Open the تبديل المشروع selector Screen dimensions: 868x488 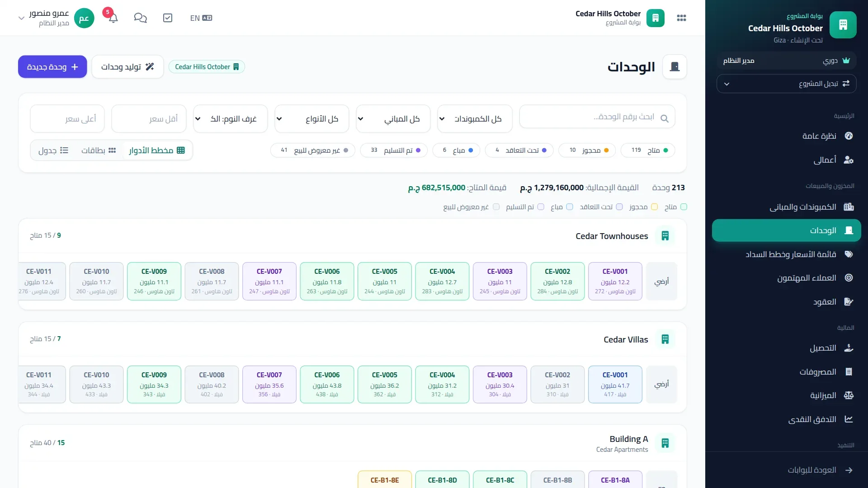click(x=787, y=84)
